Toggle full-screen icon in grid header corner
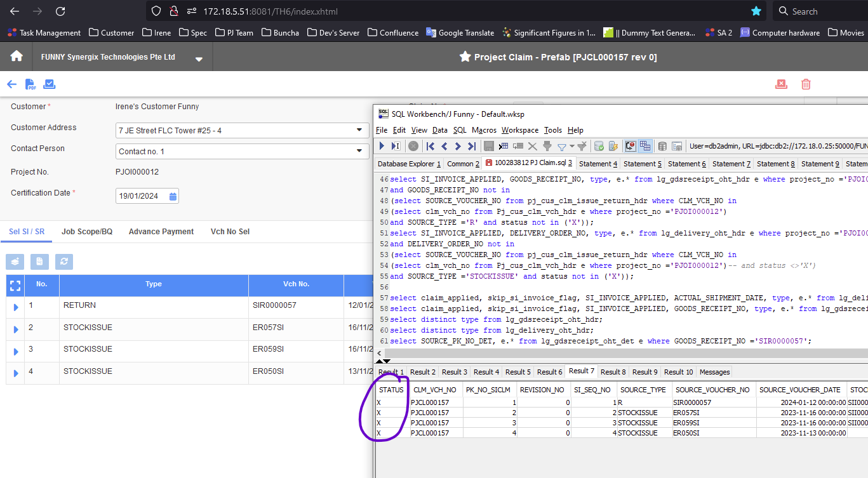 (15, 286)
